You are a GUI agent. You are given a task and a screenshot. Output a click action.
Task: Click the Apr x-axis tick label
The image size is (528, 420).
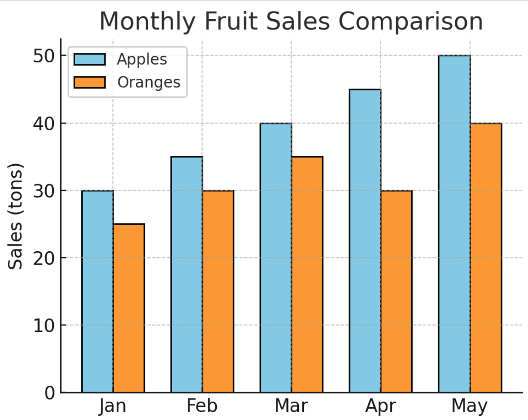380,406
